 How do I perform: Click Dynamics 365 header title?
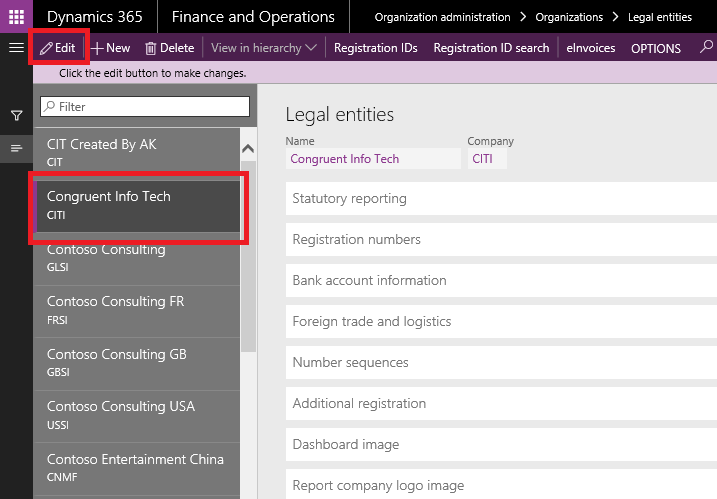click(x=95, y=17)
